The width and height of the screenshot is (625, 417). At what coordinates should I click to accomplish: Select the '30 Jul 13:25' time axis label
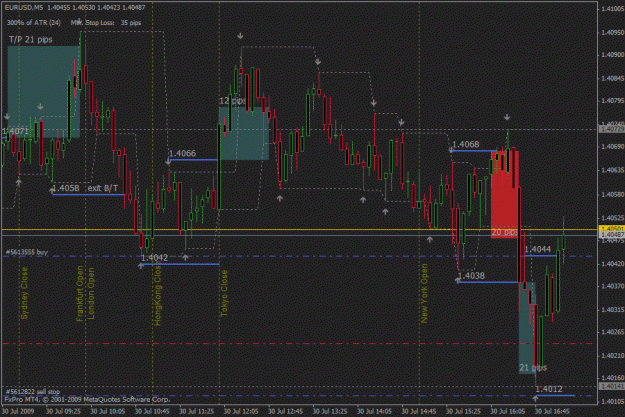(x=330, y=411)
